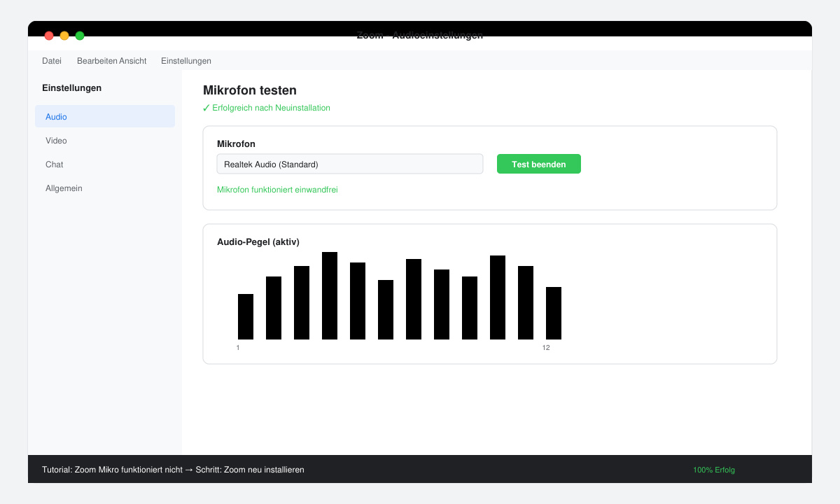Click the tutorial step text in footer
The image size is (840, 504).
[x=173, y=470]
